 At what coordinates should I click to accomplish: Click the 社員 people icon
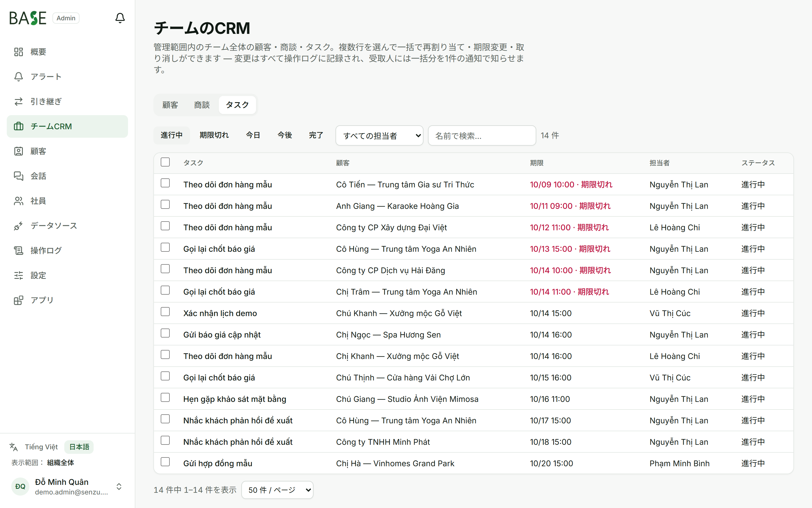[18, 201]
